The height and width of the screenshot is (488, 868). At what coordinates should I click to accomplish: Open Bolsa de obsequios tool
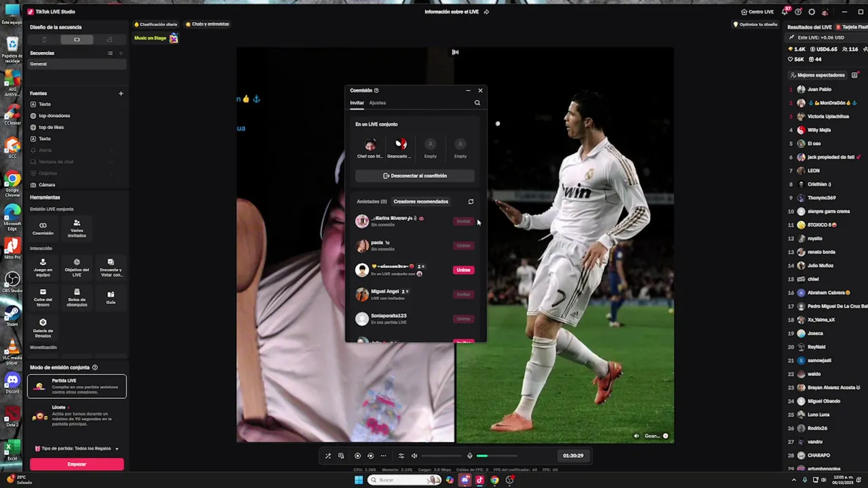77,297
